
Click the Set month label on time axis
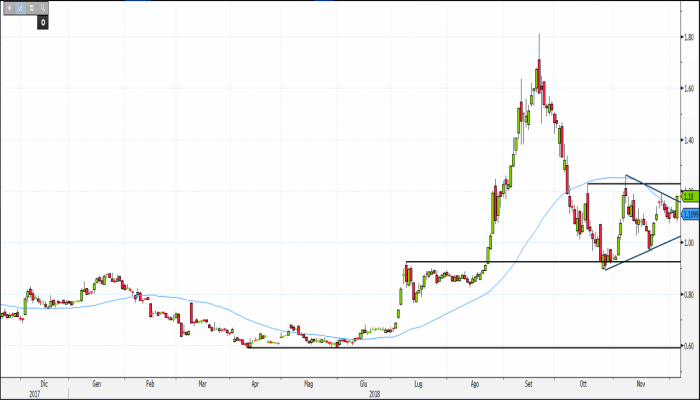pyautogui.click(x=528, y=382)
